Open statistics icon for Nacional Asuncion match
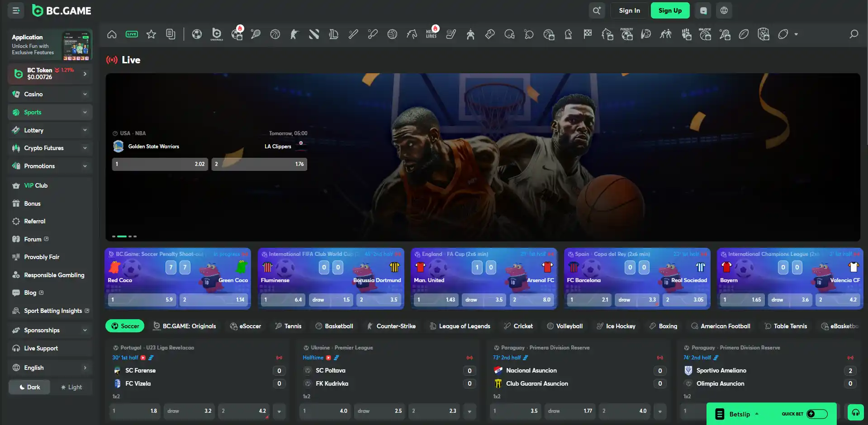 coord(526,358)
